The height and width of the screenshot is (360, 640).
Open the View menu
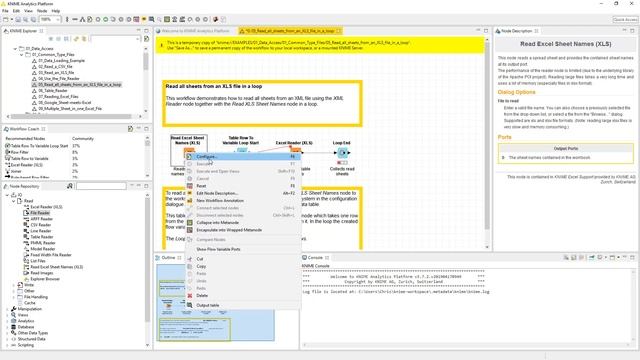pos(29,11)
